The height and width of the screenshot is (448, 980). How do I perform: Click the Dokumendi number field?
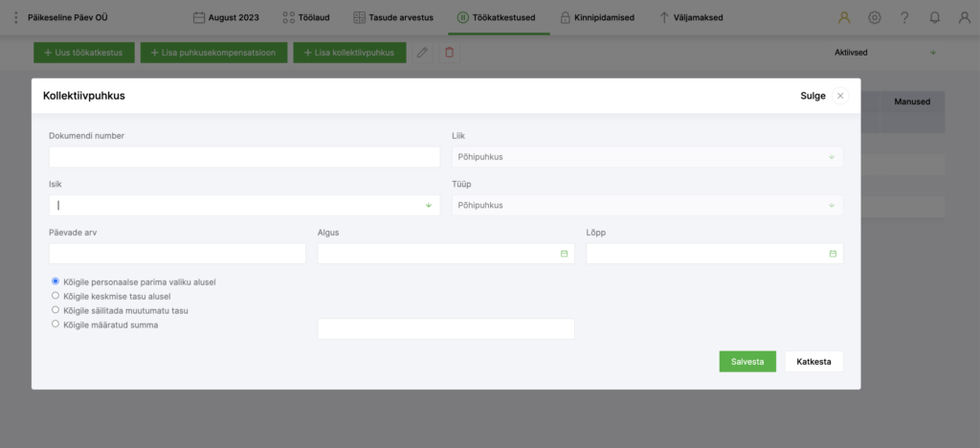click(x=244, y=157)
